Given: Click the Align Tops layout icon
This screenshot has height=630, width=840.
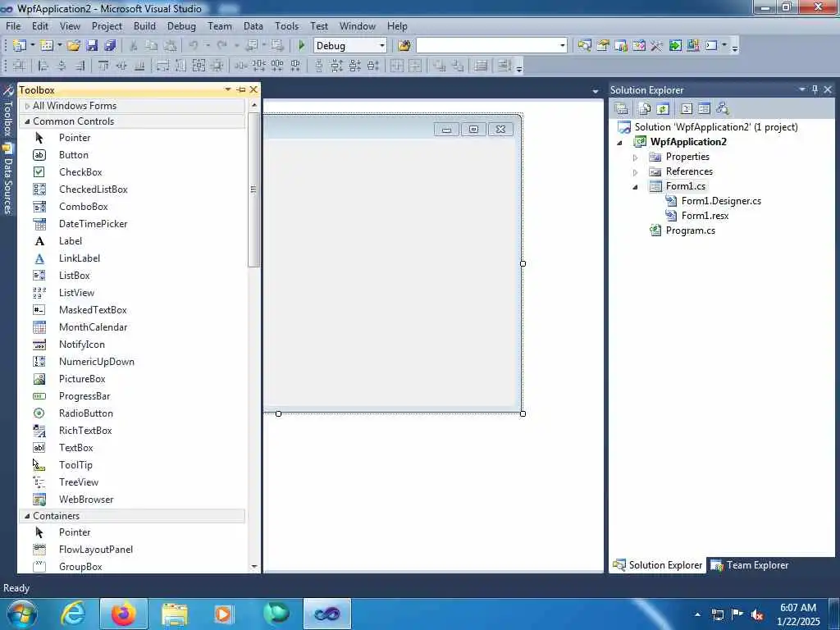Looking at the screenshot, I should pos(103,66).
